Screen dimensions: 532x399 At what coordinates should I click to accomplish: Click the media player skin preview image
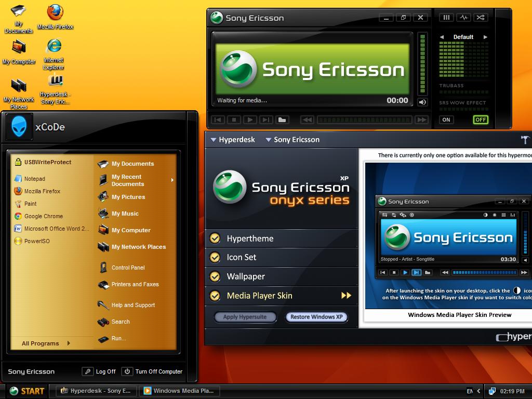click(448, 235)
